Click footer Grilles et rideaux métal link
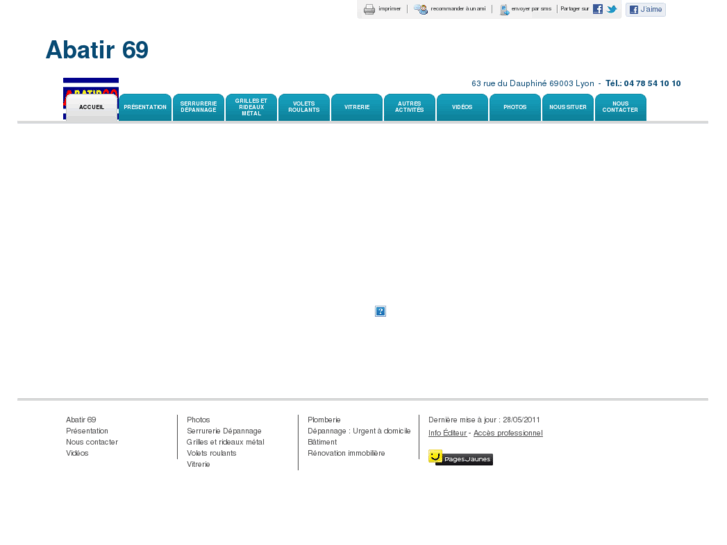Viewport: 727px width, 545px height. coord(225,442)
